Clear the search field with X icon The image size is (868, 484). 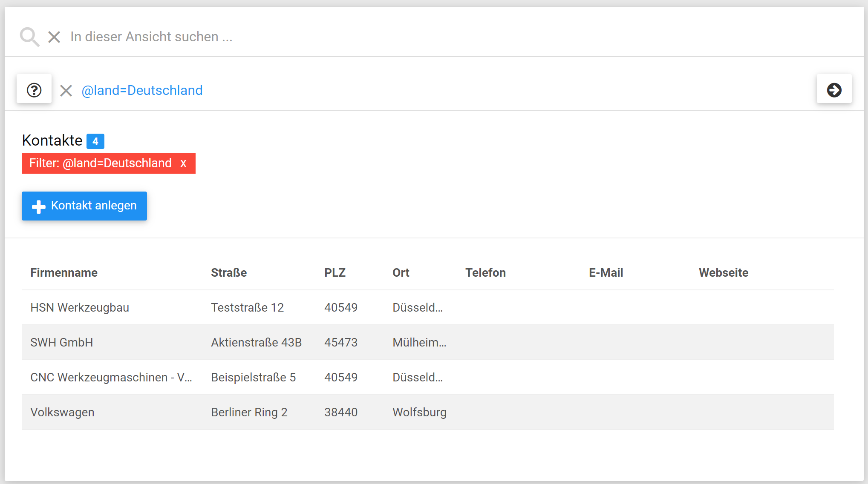[54, 37]
